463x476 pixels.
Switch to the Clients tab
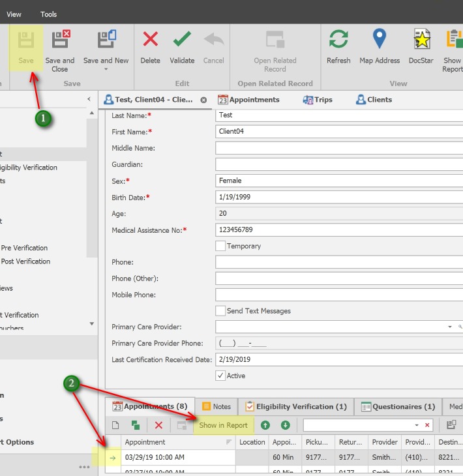click(x=374, y=100)
